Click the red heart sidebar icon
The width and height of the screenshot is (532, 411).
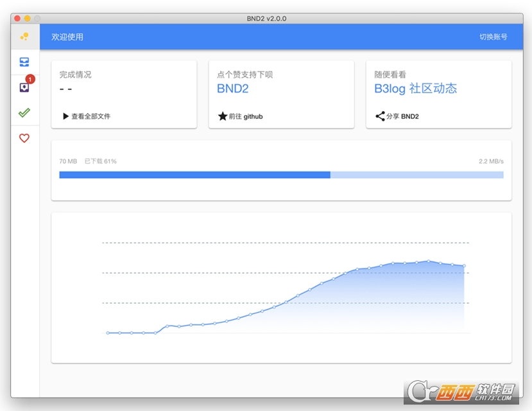point(24,138)
